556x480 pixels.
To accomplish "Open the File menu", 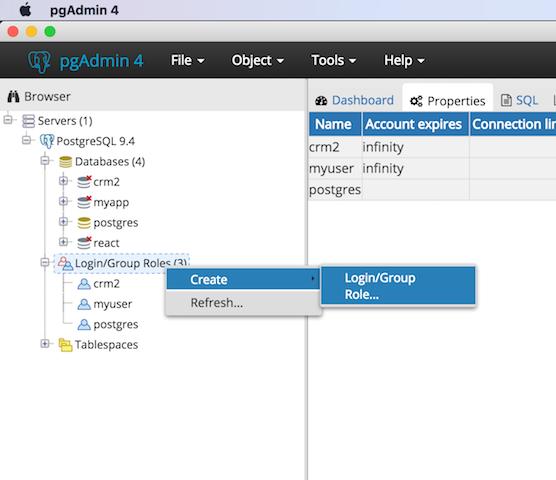I will tap(188, 60).
